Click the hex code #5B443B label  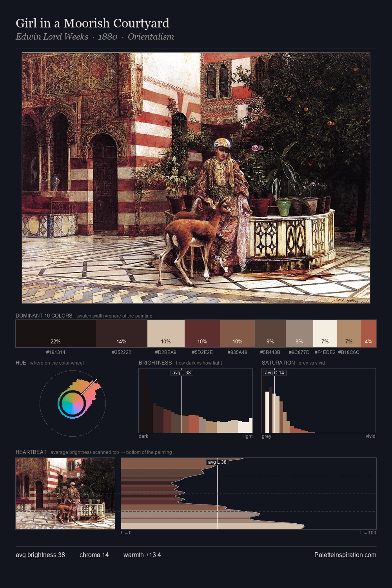(270, 352)
